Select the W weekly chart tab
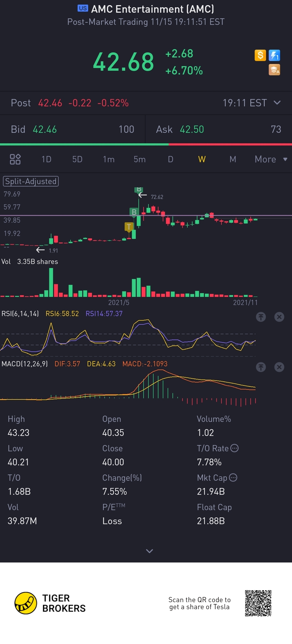 202,159
